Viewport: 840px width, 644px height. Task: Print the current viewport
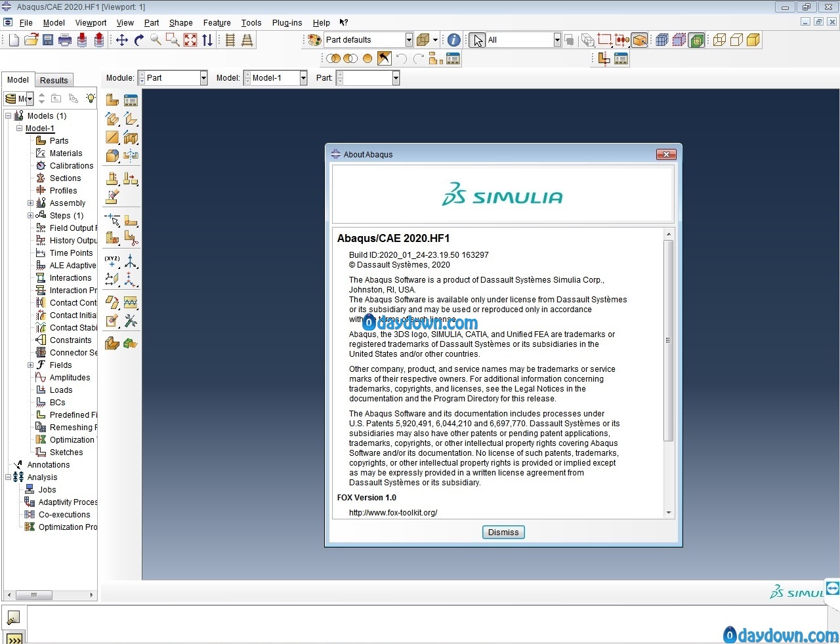[65, 40]
